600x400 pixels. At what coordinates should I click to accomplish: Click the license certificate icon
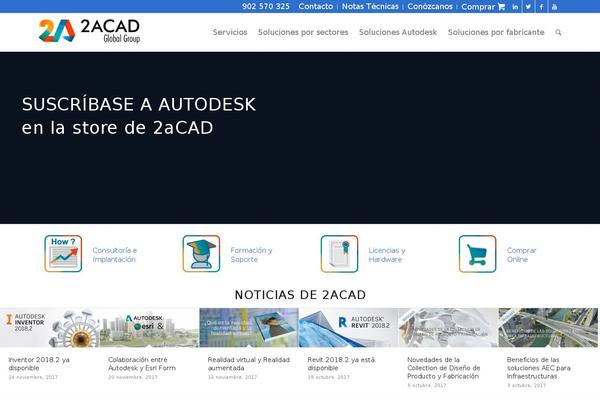pyautogui.click(x=339, y=253)
